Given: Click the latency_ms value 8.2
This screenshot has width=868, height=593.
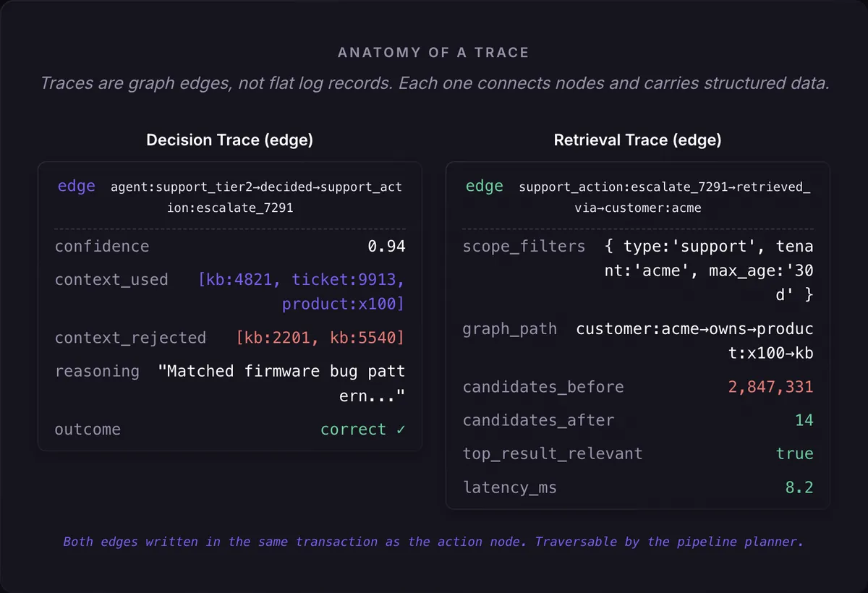Looking at the screenshot, I should pos(799,487).
